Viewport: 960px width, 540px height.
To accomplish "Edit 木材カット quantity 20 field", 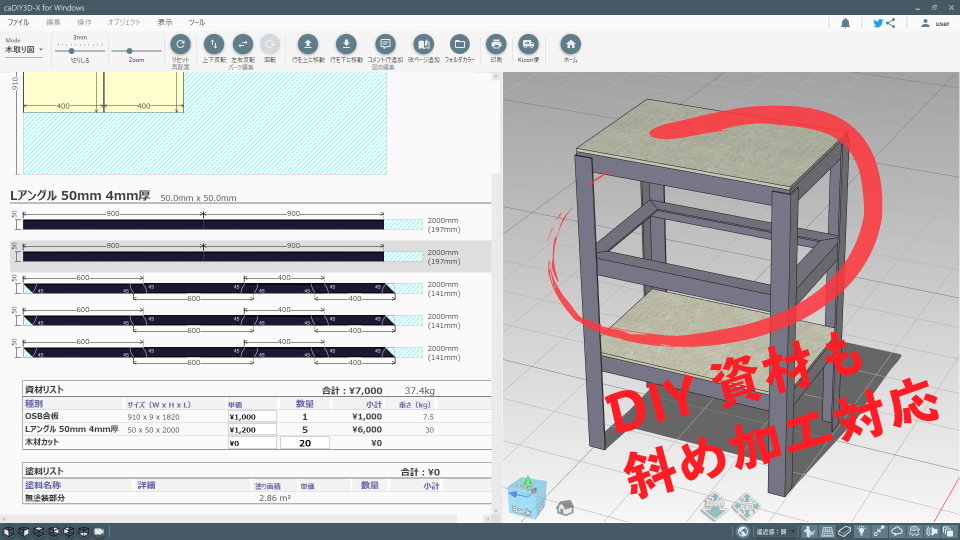I will pyautogui.click(x=304, y=443).
